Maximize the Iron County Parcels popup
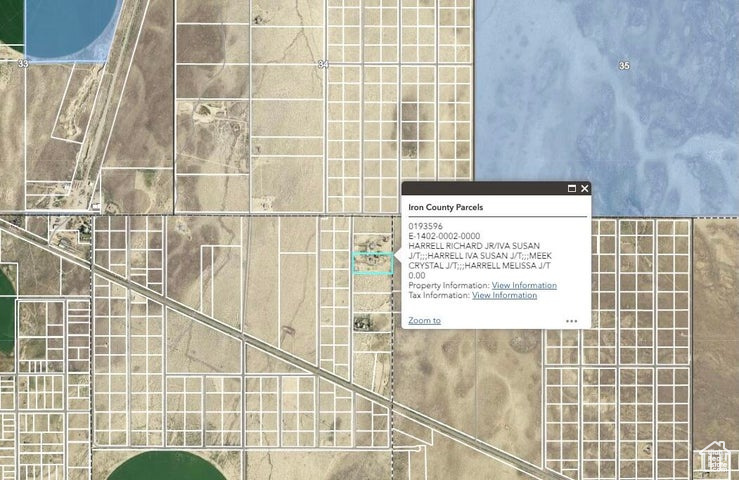The width and height of the screenshot is (739, 480). pyautogui.click(x=572, y=188)
